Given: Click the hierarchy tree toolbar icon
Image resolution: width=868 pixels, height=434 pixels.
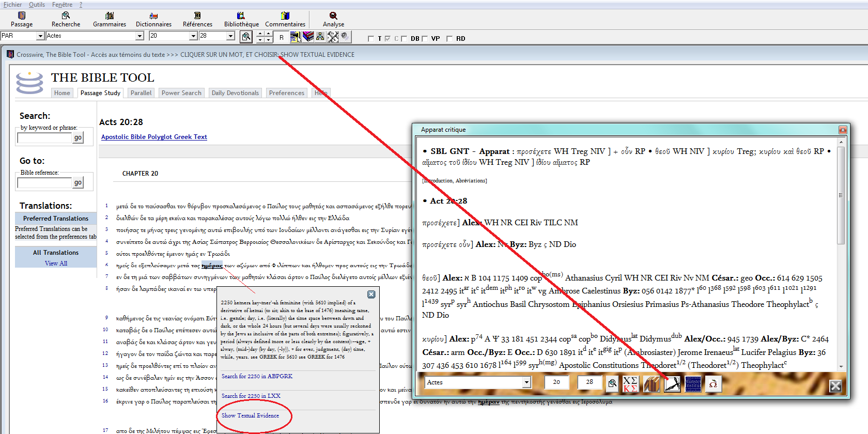Looking at the screenshot, I should 320,36.
